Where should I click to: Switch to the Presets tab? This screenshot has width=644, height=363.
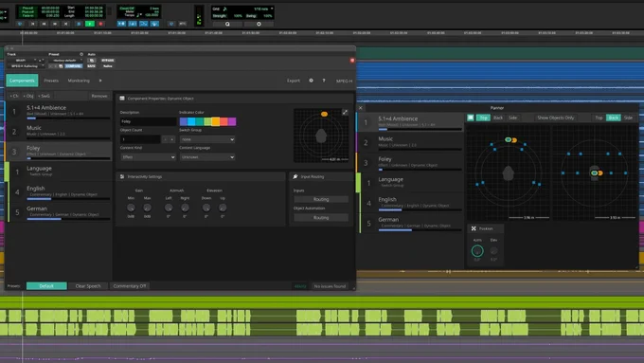click(51, 81)
